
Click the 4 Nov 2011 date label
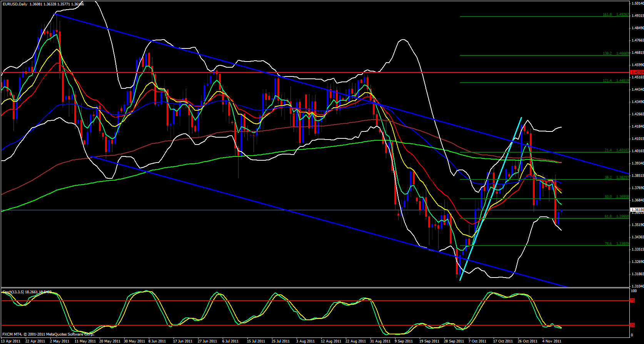(x=552, y=341)
